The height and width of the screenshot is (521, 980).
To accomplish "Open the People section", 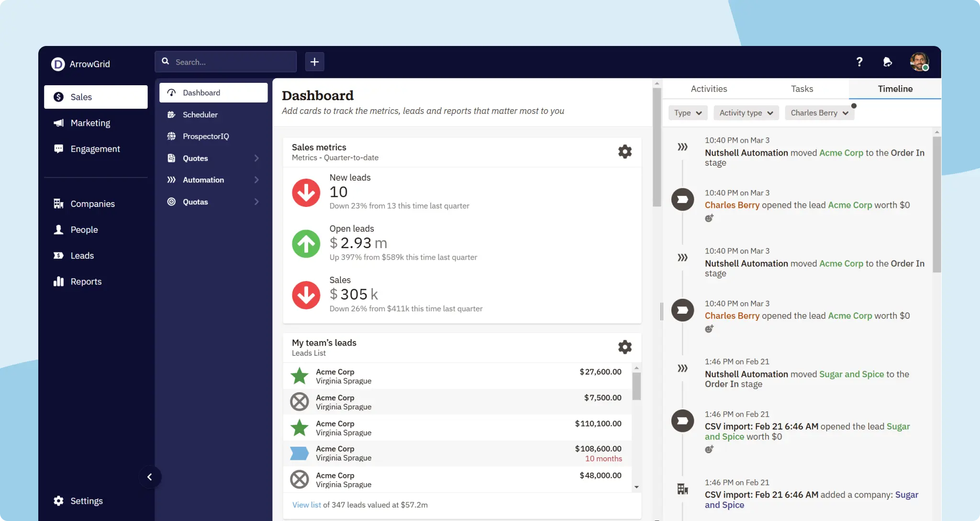I will [85, 229].
